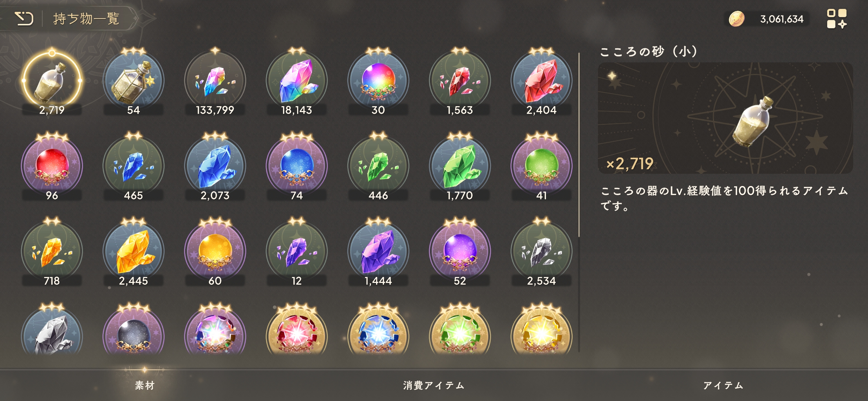This screenshot has height=401, width=868.
Task: Pick the large blue crystal with 2,073
Action: pos(215,166)
